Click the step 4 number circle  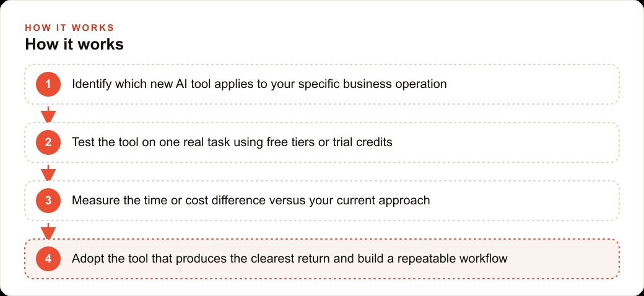pyautogui.click(x=48, y=259)
